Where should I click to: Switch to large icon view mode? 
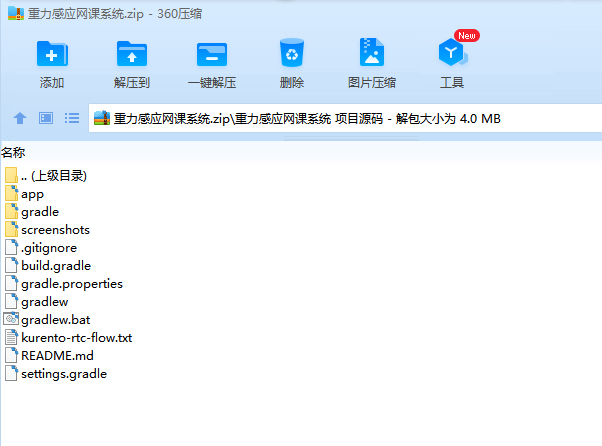46,118
